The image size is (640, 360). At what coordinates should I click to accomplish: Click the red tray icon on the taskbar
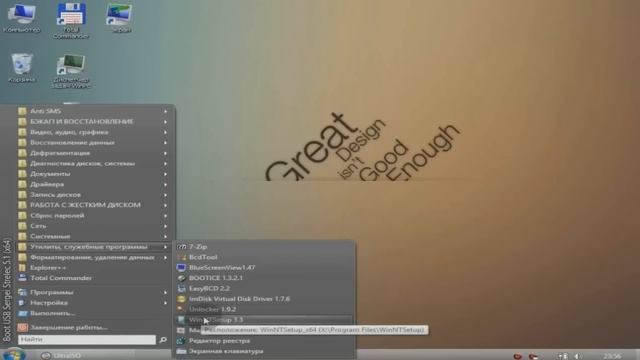518,356
